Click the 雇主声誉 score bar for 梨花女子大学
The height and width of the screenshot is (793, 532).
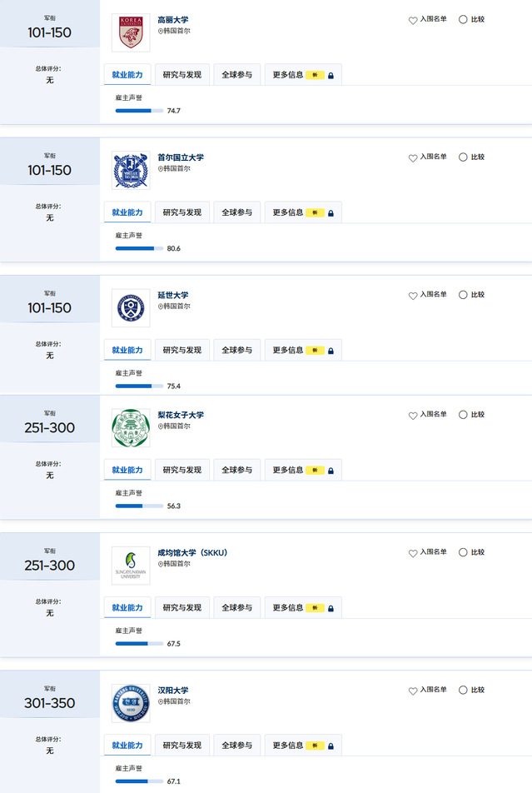coord(140,506)
